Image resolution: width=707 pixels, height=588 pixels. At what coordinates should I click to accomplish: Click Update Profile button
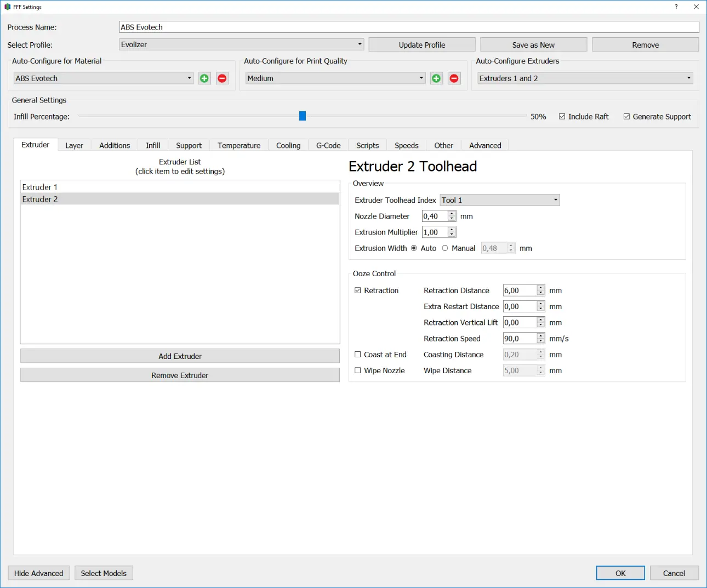[422, 45]
